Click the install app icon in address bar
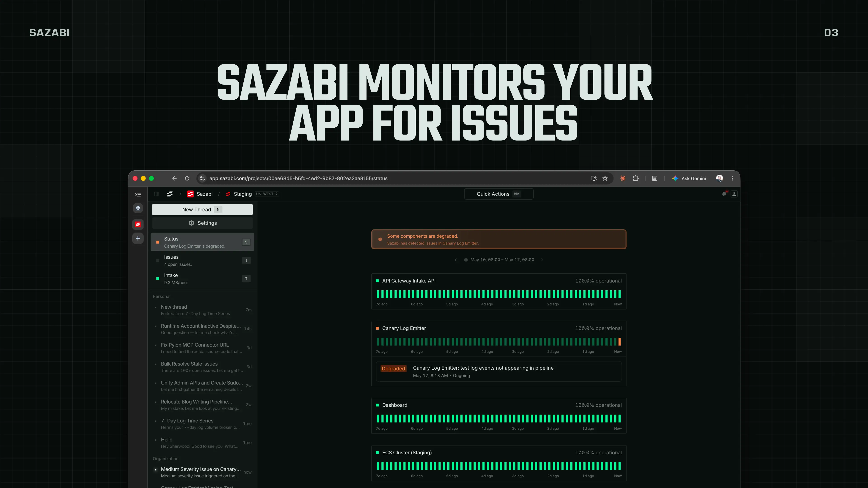Screen dimensions: 868x488 click(594, 178)
